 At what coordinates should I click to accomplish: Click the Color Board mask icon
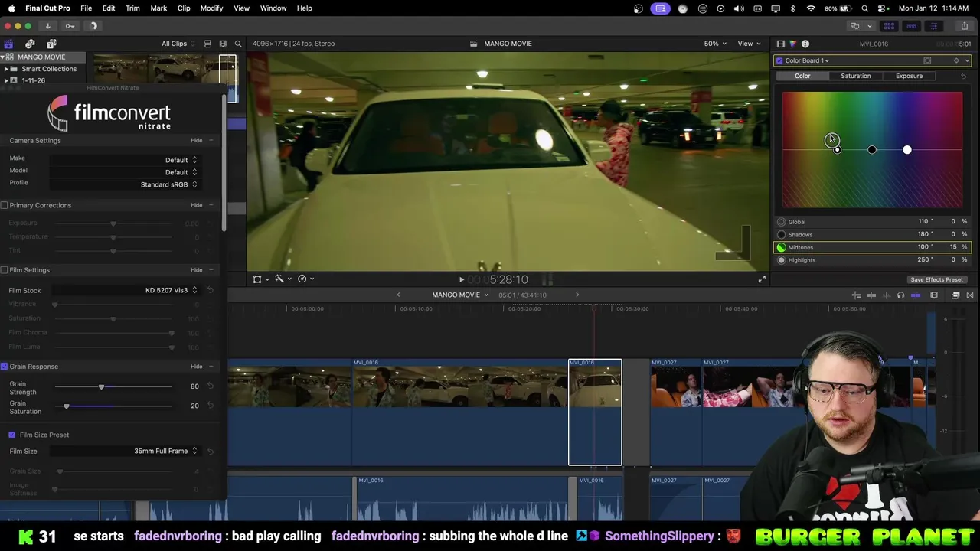927,60
